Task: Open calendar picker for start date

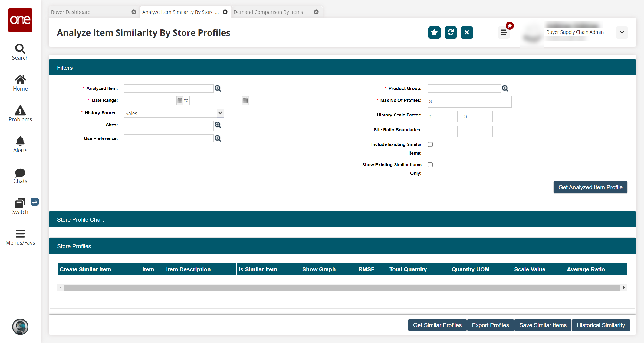Action: (179, 100)
